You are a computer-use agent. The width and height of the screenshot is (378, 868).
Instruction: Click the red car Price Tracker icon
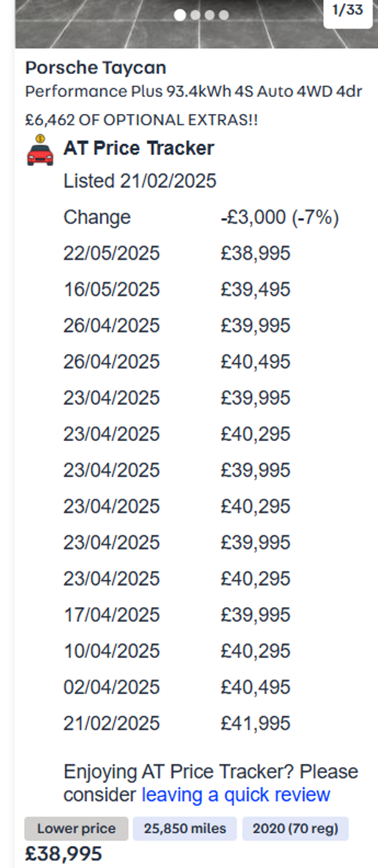(40, 151)
